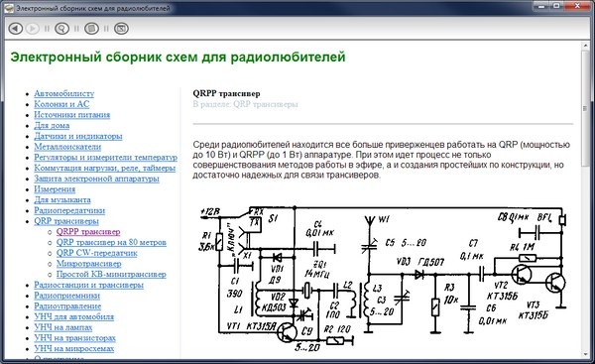This screenshot has height=364, width=595.
Task: Minimize the window
Action: 541,6
